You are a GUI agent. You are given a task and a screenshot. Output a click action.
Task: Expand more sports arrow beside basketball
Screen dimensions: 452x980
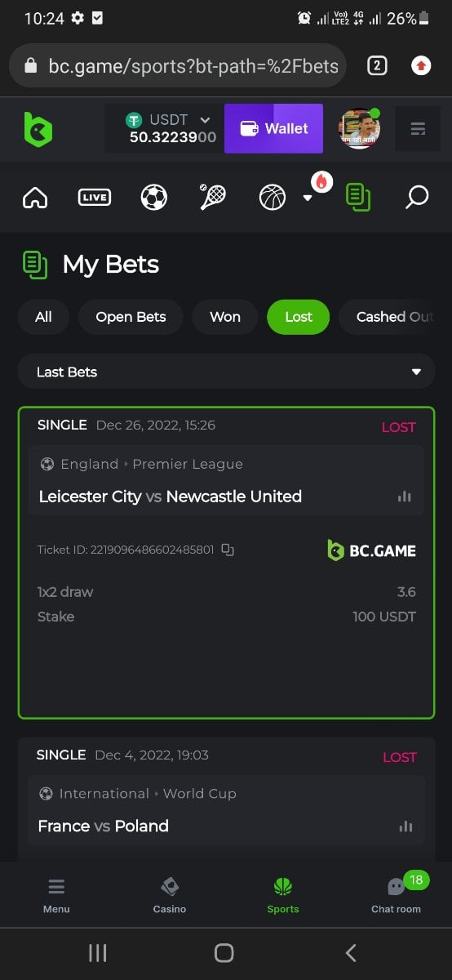pyautogui.click(x=308, y=198)
